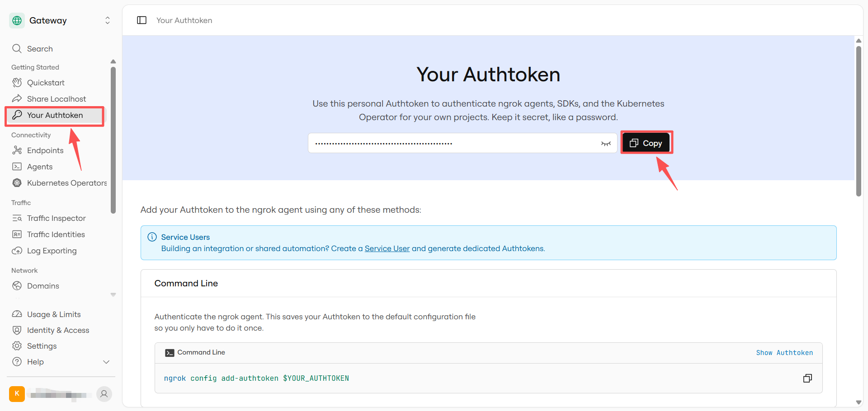The width and height of the screenshot is (868, 411).
Task: Click the Command Line terminal icon
Action: pyautogui.click(x=170, y=353)
